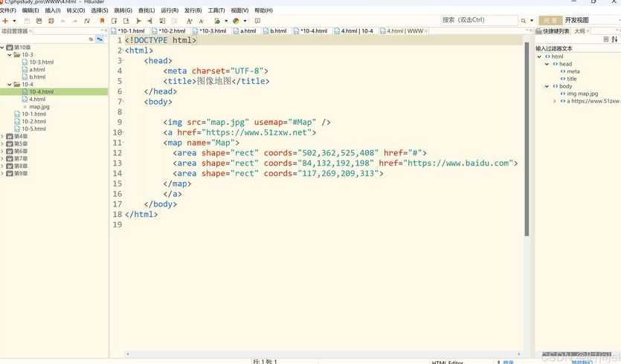
Task: Switch to the 4.html | WWW tab
Action: (402, 31)
